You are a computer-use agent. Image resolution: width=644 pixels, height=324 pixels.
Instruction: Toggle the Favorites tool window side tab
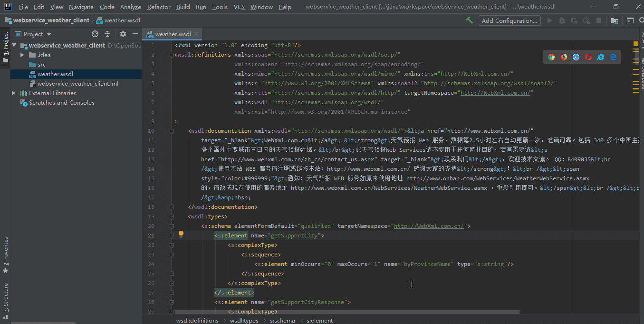pos(5,255)
